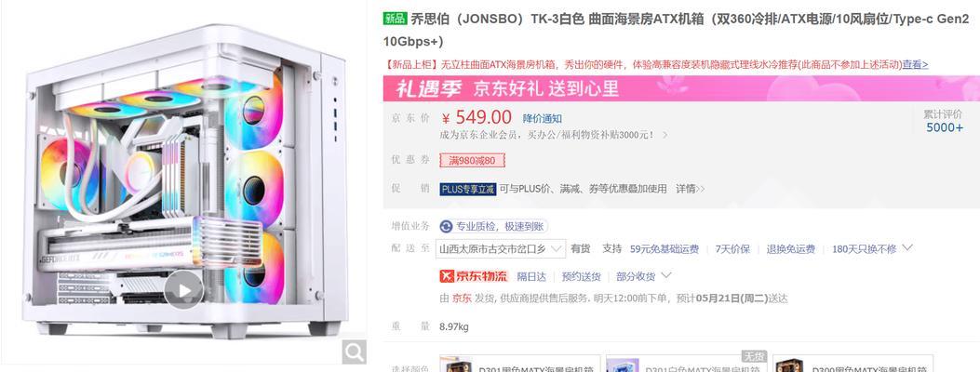980x372 pixels.
Task: Click the green 新品 badge in title
Action: [395, 18]
